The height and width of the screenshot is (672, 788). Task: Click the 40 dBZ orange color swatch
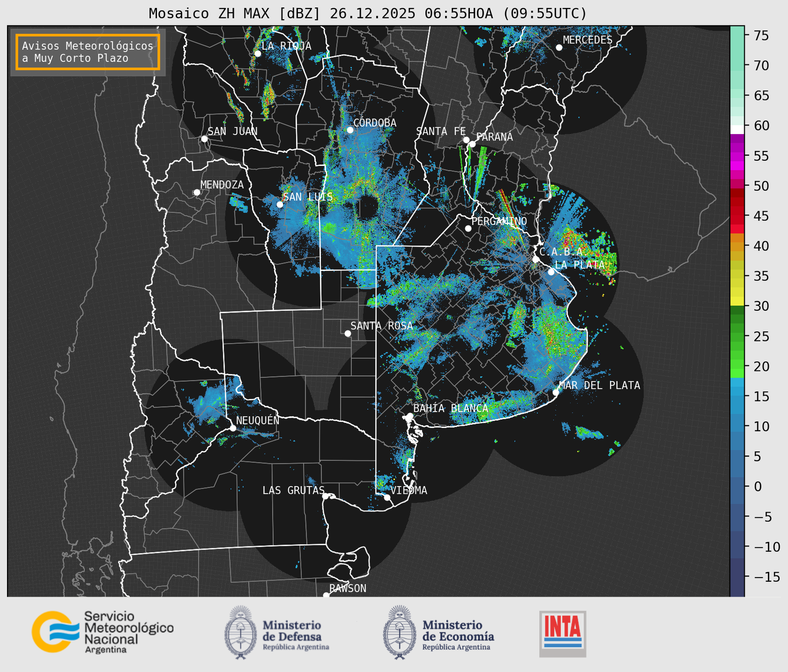click(x=737, y=247)
